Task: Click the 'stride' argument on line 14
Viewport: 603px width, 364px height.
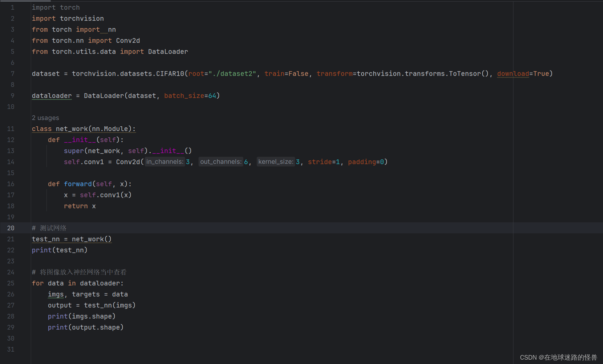Action: click(320, 162)
